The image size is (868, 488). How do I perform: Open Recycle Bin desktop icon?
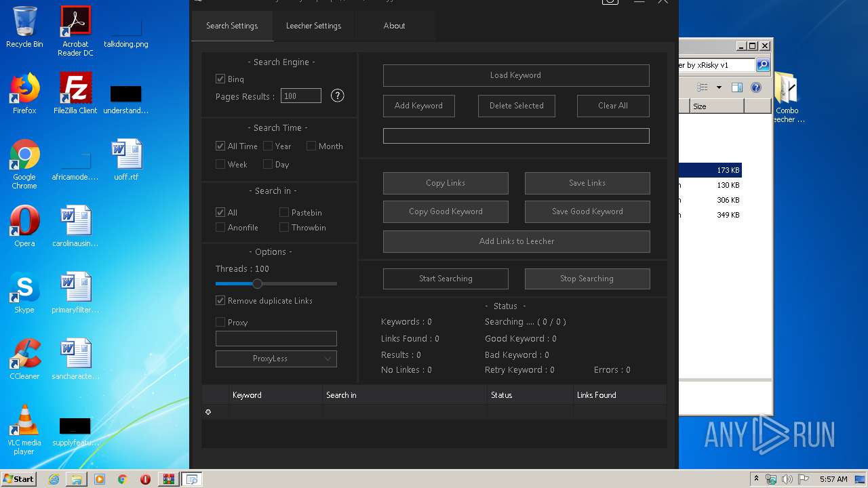click(x=24, y=27)
